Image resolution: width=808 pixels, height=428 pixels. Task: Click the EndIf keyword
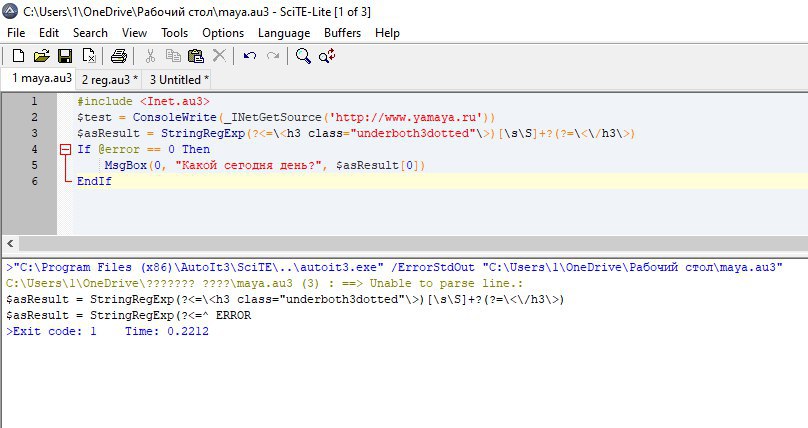coord(94,181)
